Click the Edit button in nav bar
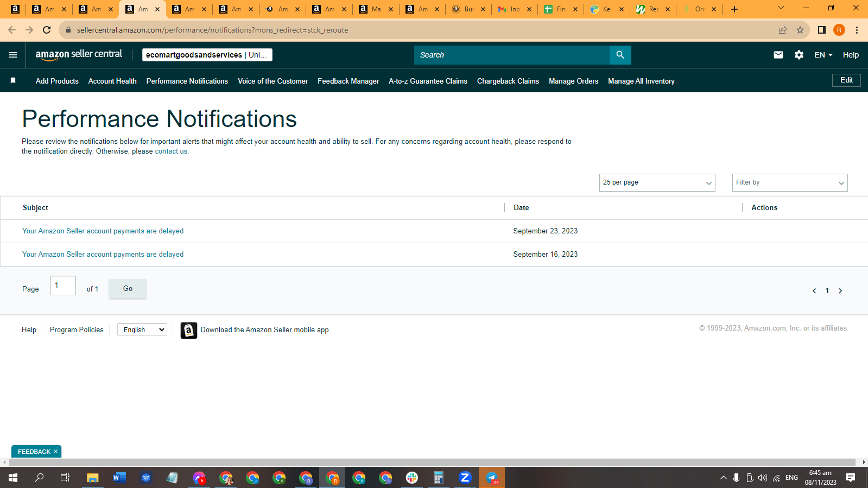 (x=846, y=80)
